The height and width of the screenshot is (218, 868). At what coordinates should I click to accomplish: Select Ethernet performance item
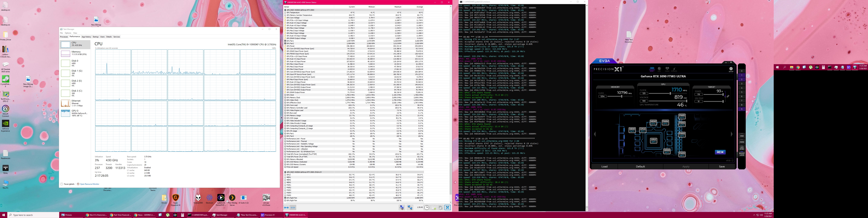click(75, 103)
